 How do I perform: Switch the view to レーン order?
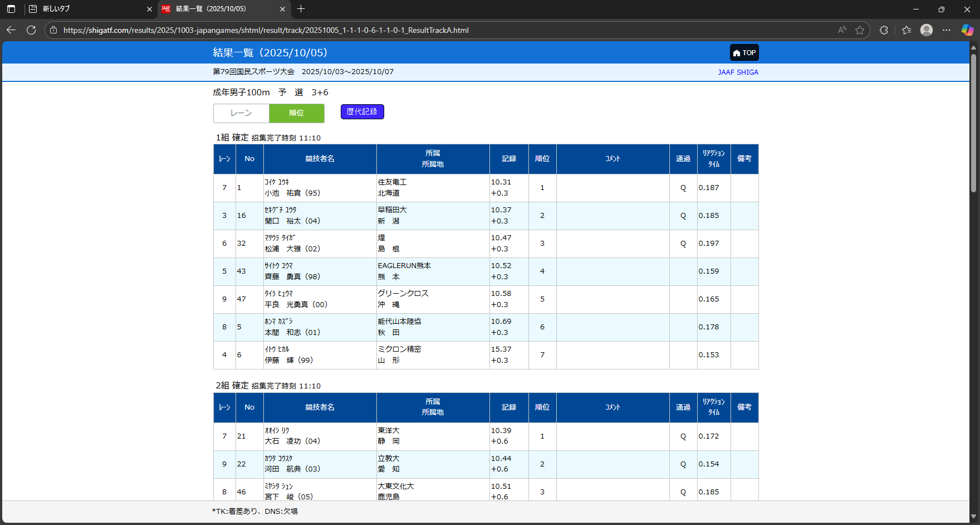(x=241, y=113)
